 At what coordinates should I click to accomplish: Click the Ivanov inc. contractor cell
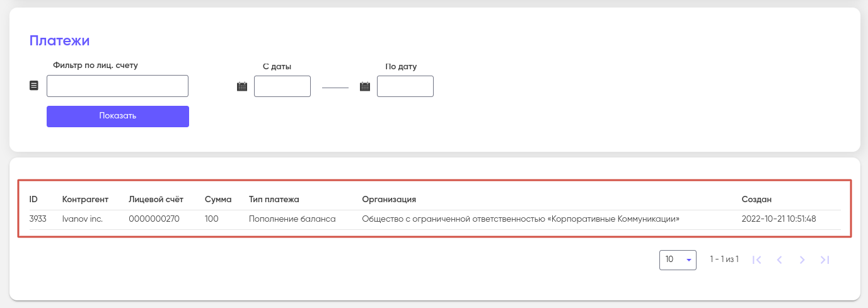[82, 219]
